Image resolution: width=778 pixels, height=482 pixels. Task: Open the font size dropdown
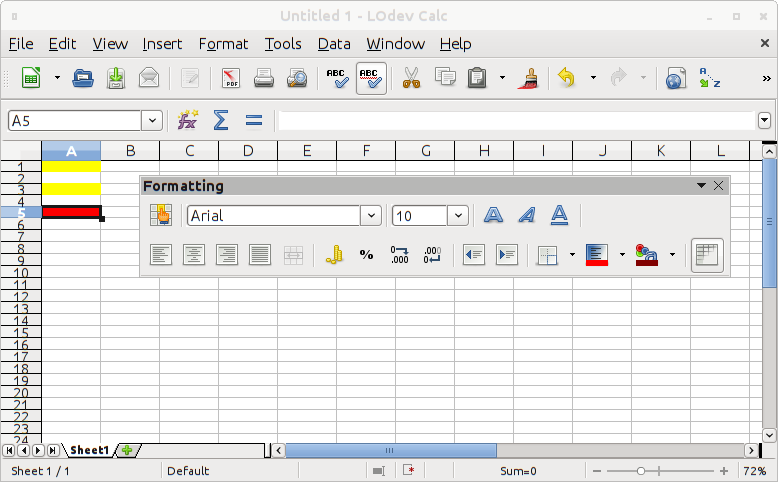click(458, 215)
